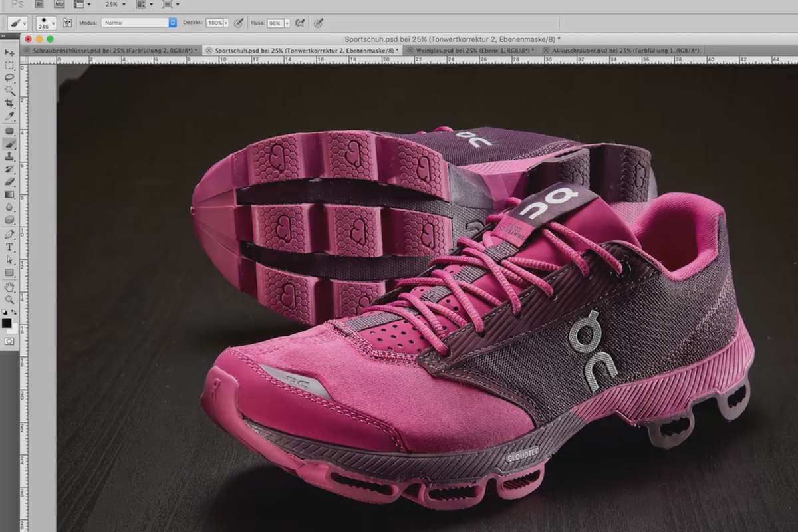Reset default foreground and background colors

(5, 312)
